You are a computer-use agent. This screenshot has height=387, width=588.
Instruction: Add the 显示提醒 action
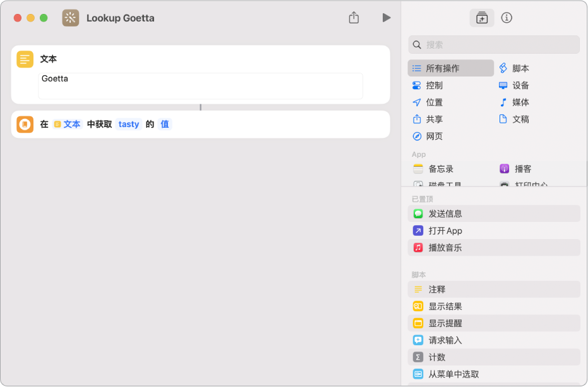pos(494,322)
